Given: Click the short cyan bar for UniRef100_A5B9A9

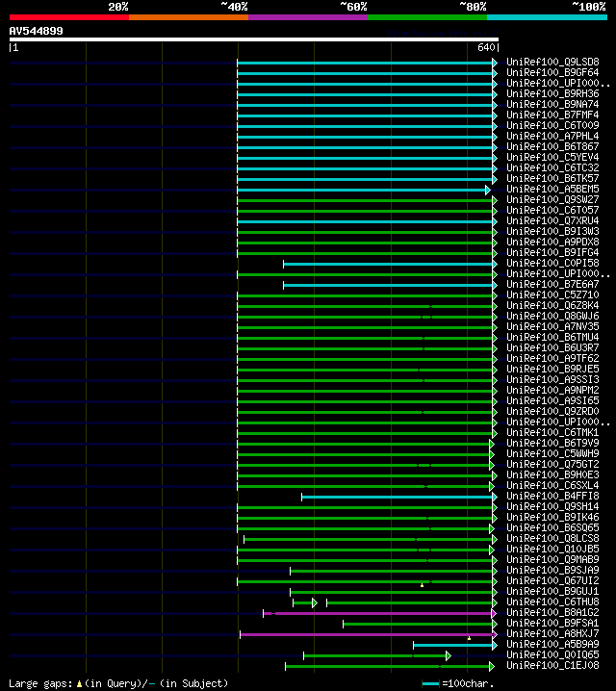Looking at the screenshot, I should (x=453, y=645).
